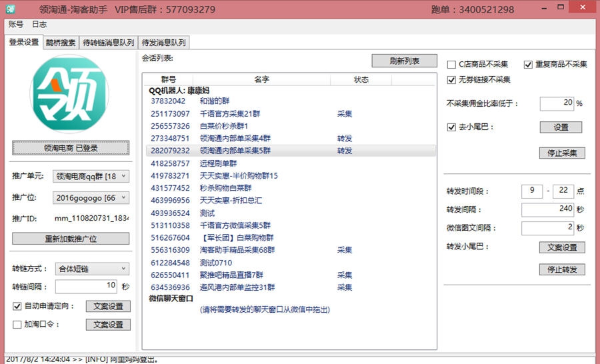Select the 千语官方采集21群 row
The image size is (600, 364).
pyautogui.click(x=291, y=114)
